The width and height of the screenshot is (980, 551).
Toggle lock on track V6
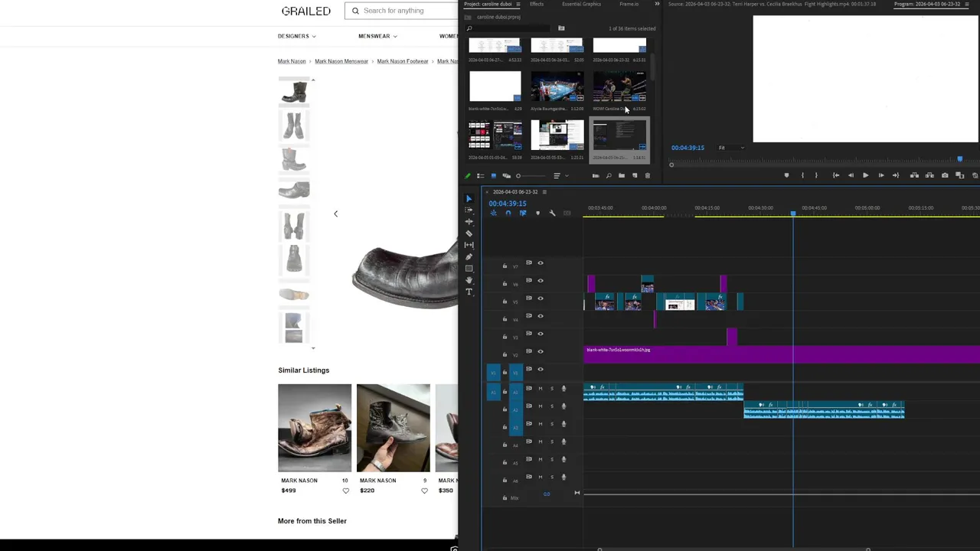[x=505, y=284]
